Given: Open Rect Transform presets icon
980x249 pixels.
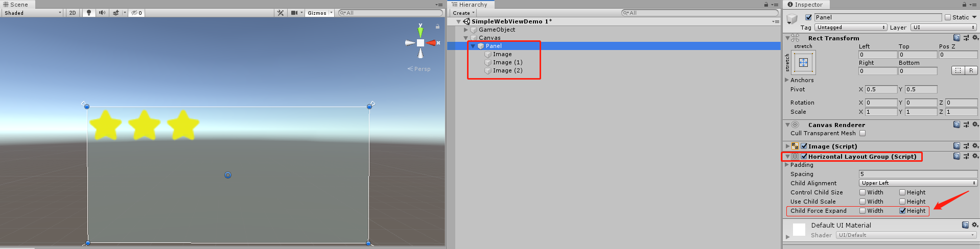Looking at the screenshot, I should 966,38.
